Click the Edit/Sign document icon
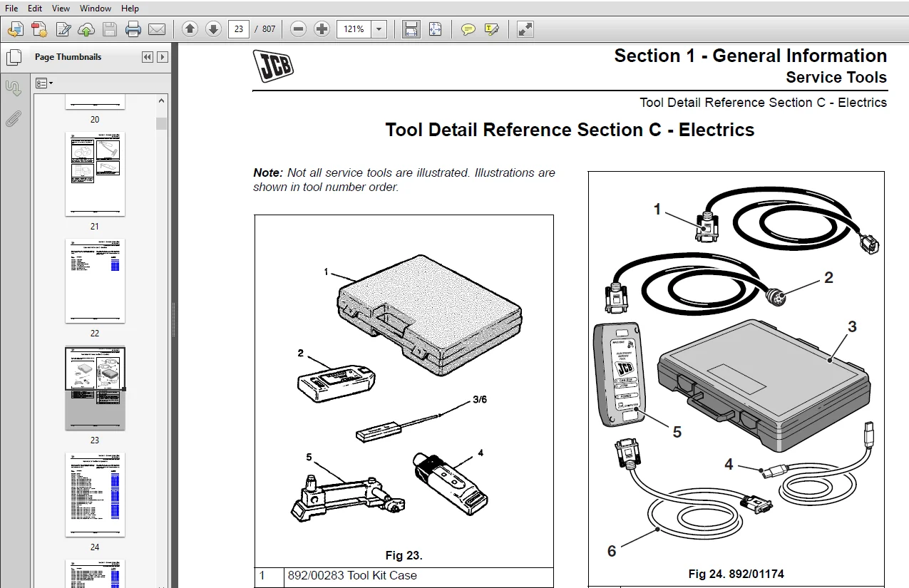 (63, 29)
